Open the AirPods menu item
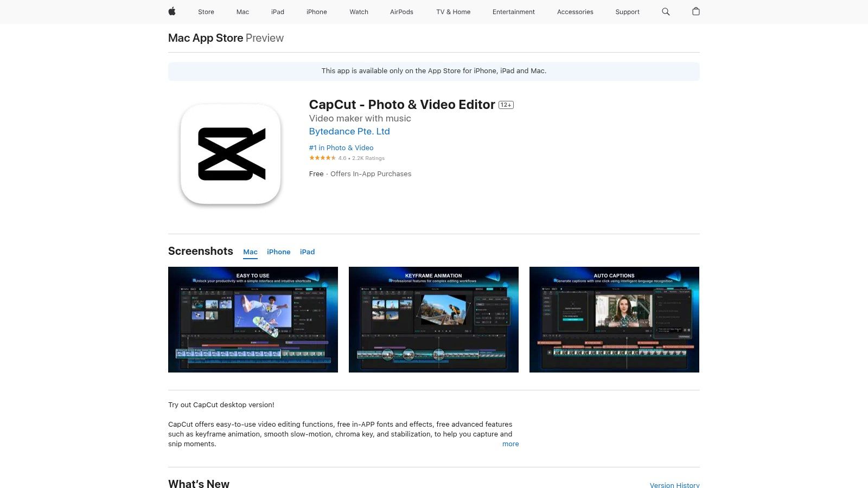 click(x=401, y=12)
